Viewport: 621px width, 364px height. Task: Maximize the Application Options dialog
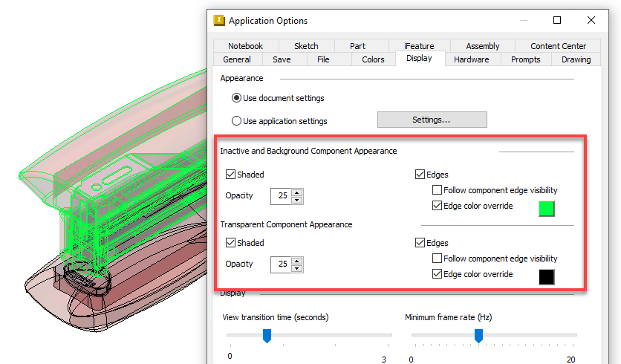coord(557,20)
